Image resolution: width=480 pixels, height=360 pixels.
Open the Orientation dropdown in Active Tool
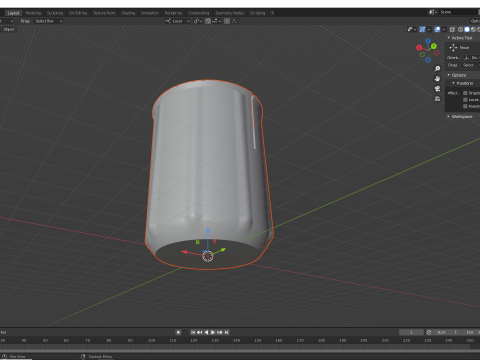pos(471,57)
